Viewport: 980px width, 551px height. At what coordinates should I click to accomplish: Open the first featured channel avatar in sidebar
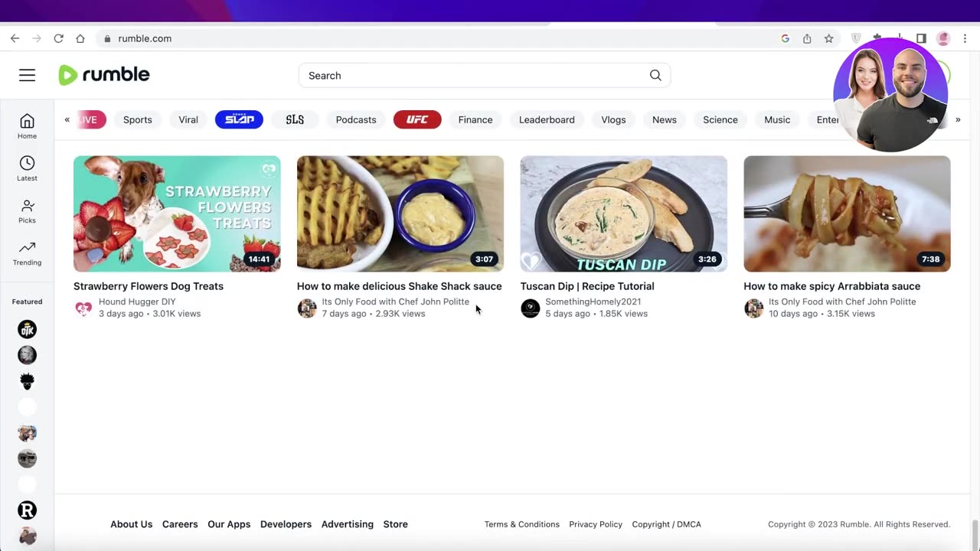tap(27, 329)
